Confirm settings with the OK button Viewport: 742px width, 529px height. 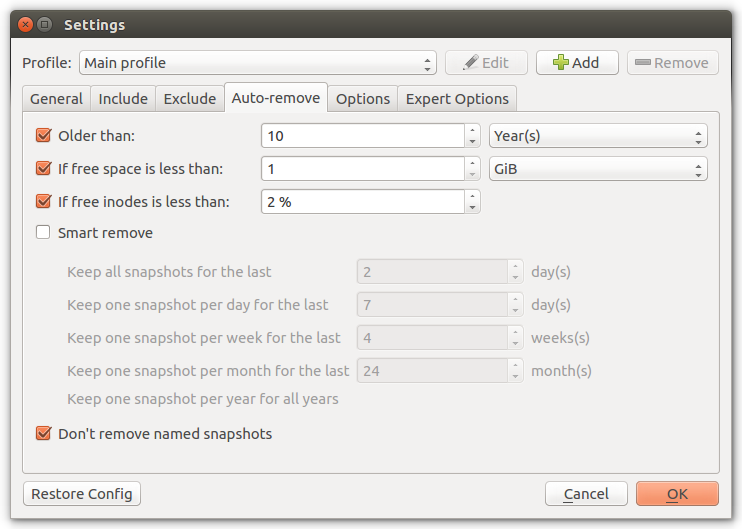pyautogui.click(x=677, y=494)
